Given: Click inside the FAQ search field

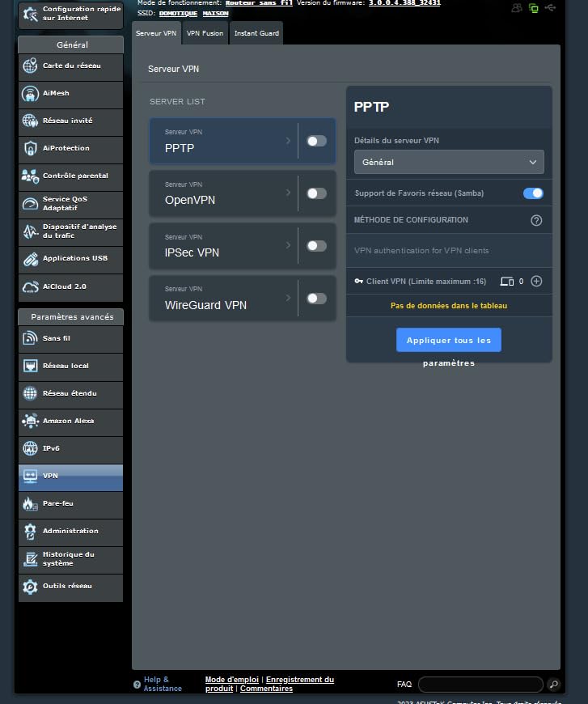Looking at the screenshot, I should point(480,684).
